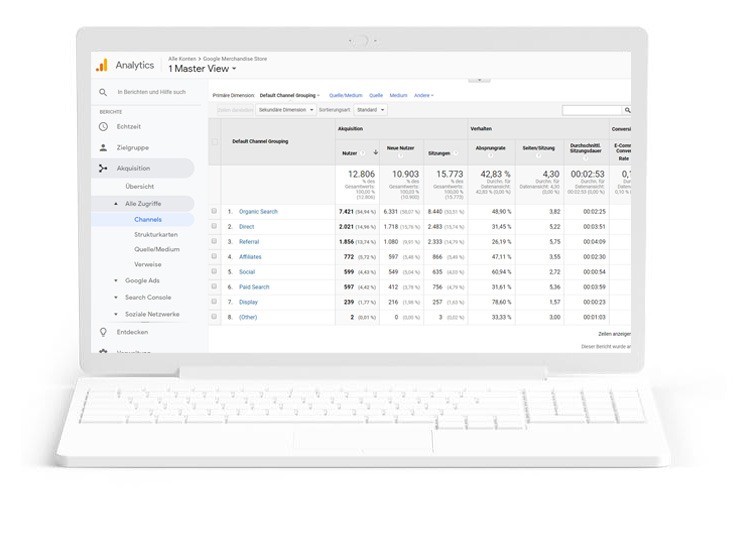Image resolution: width=739 pixels, height=548 pixels.
Task: Click the Alle Konten breadcrumb
Action: coord(182,59)
